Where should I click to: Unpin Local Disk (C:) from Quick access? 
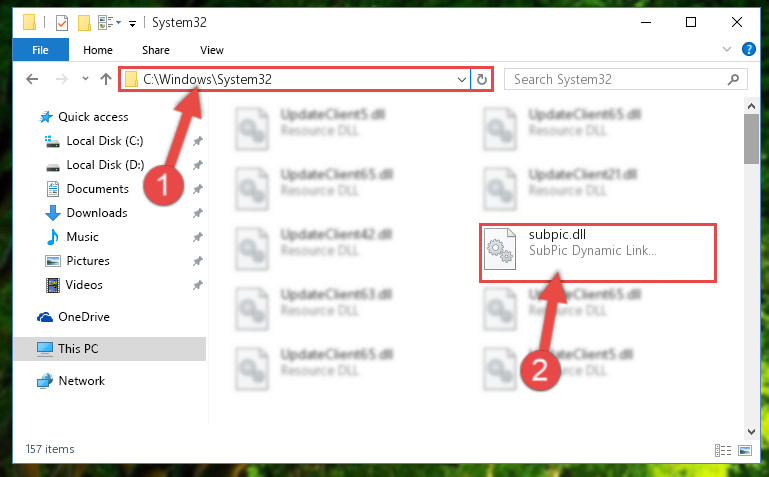[198, 141]
